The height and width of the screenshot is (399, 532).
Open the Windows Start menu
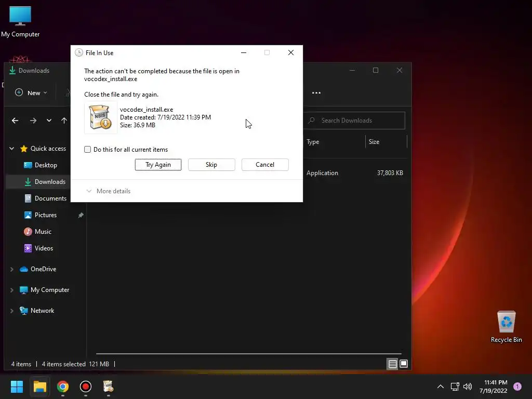click(17, 387)
